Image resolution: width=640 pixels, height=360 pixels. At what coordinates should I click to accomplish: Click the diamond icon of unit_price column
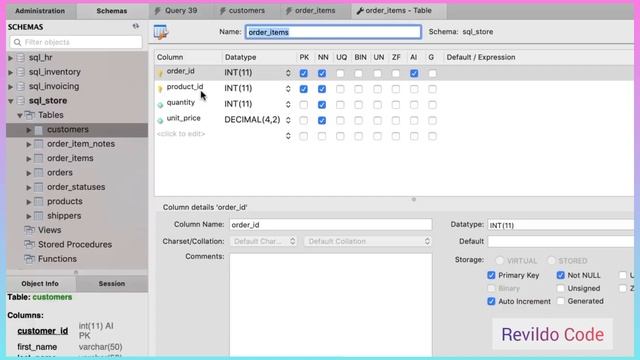click(x=160, y=120)
